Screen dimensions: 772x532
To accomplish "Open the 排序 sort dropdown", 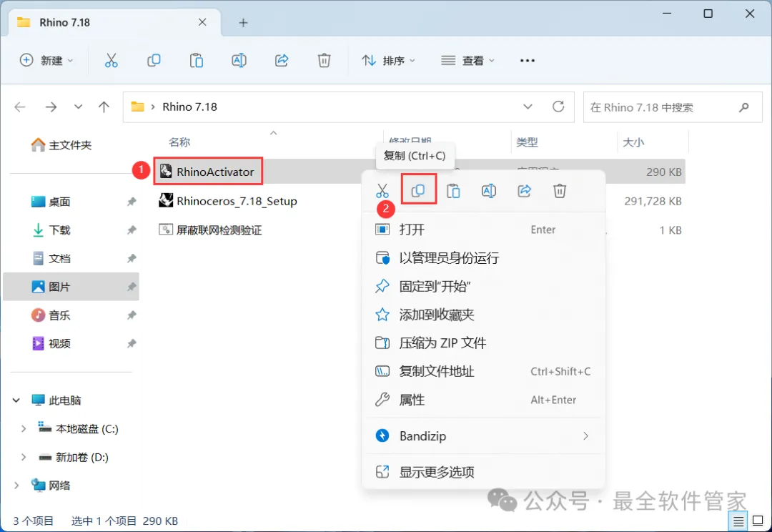I will [389, 61].
